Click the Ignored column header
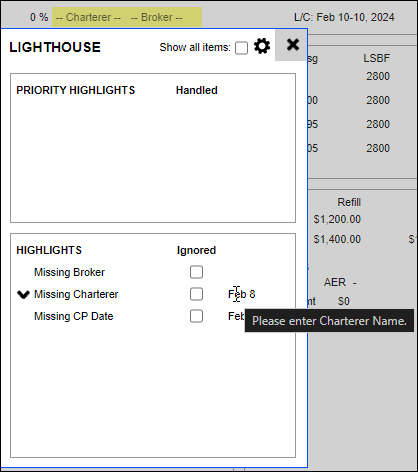Viewport: 418px width, 472px height. (x=196, y=250)
